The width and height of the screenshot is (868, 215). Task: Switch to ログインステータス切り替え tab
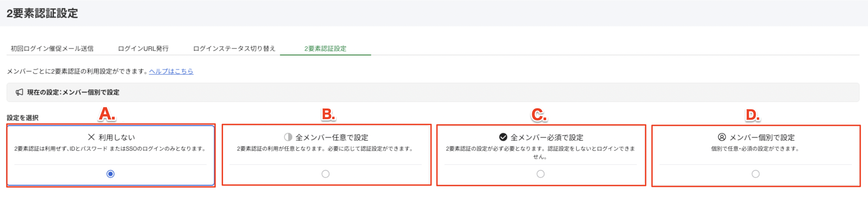click(234, 48)
